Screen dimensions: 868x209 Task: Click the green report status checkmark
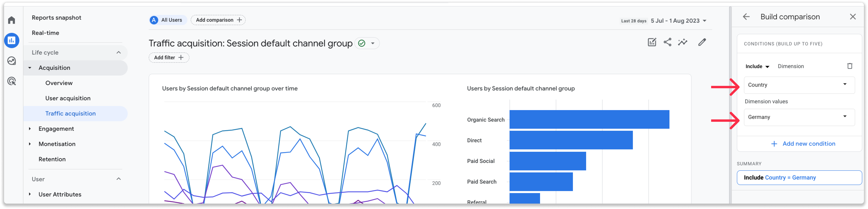(x=361, y=44)
